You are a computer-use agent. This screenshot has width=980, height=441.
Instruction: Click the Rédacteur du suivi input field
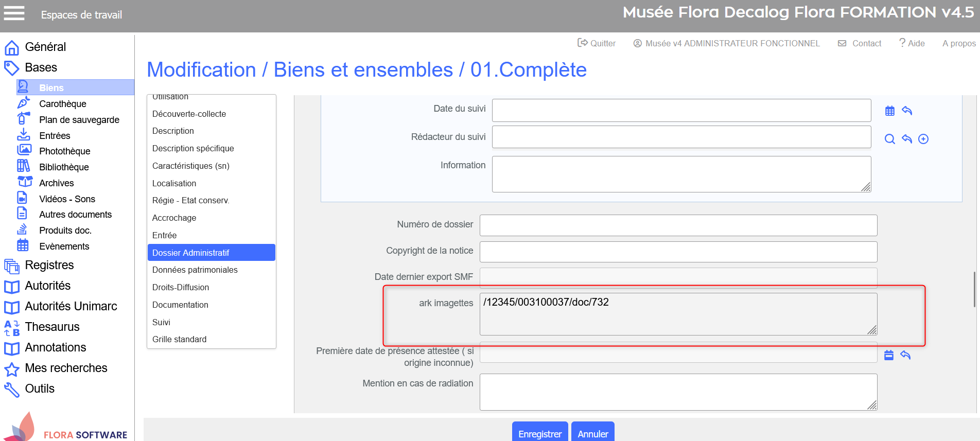tap(681, 137)
